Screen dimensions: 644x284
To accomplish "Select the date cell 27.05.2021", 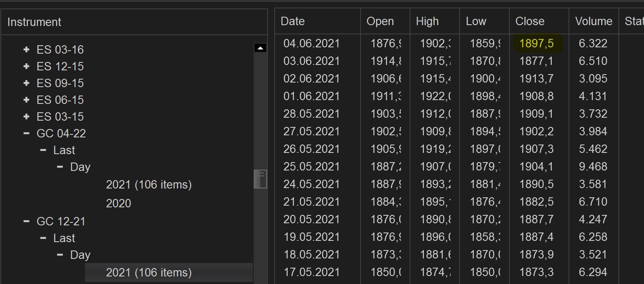I will coord(312,132).
